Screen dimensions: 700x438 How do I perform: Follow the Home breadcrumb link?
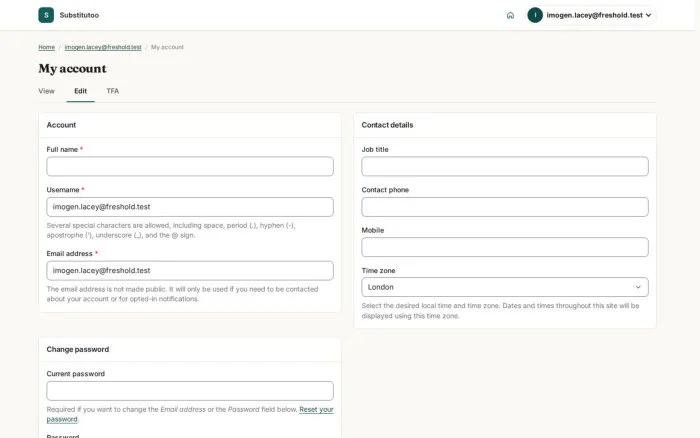point(46,47)
